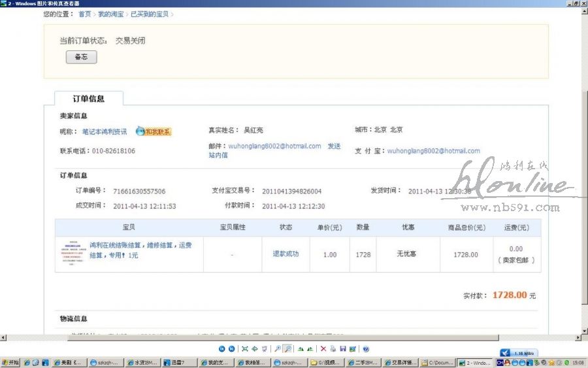Start the slideshow from the toolbar

click(265, 349)
